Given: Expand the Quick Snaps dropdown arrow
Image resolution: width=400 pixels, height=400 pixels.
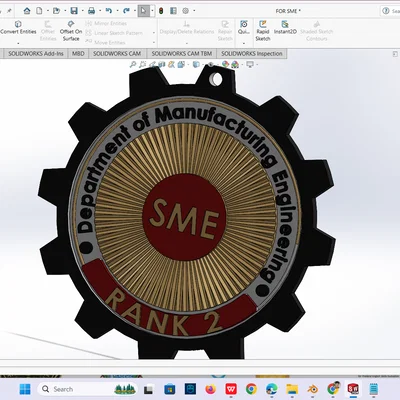Looking at the screenshot, I should point(244,43).
